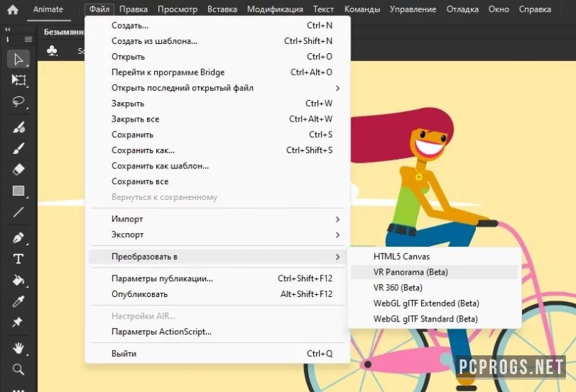
Task: Select WebGL glTF Standard (Beta)
Action: 434,319
